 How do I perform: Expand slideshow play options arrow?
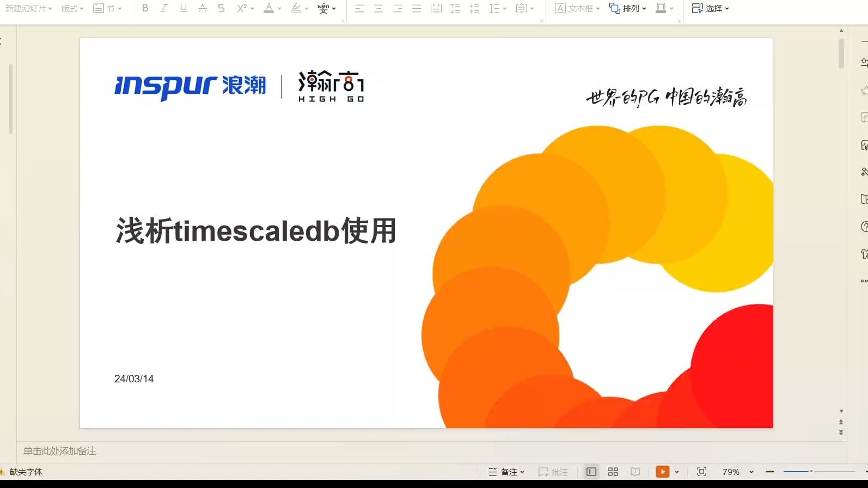point(677,472)
